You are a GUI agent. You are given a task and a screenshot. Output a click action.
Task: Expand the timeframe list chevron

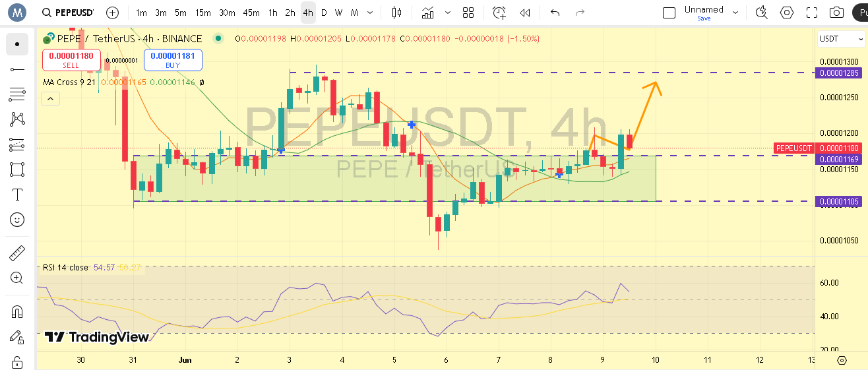(369, 13)
